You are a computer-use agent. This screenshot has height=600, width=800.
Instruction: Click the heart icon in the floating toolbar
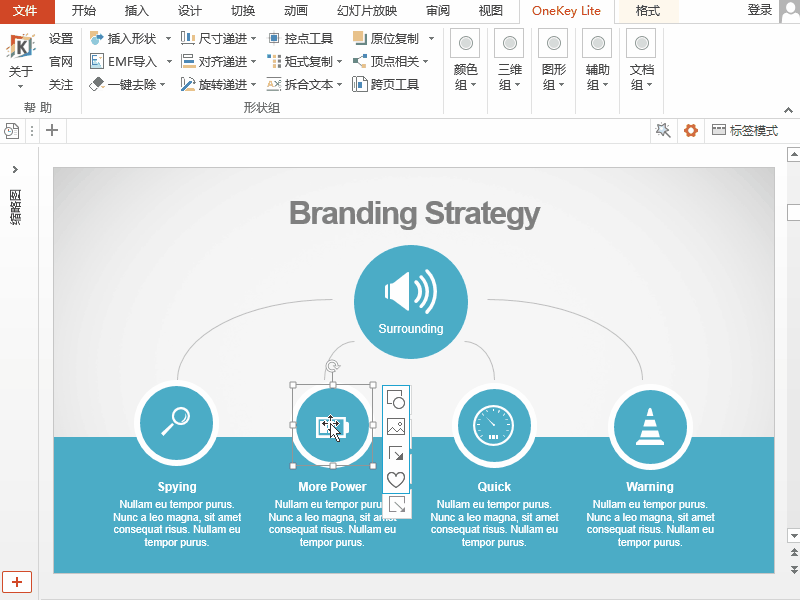396,480
